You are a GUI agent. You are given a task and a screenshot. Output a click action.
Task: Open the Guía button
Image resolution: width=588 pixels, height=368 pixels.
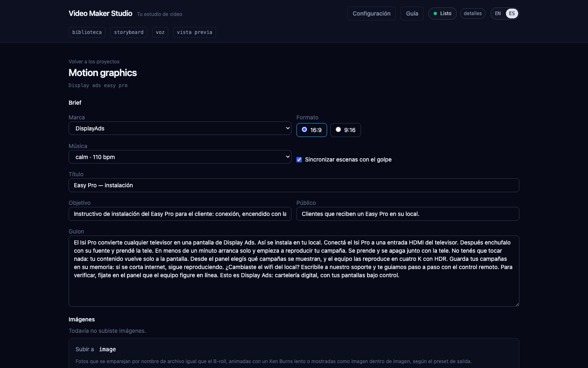click(412, 13)
